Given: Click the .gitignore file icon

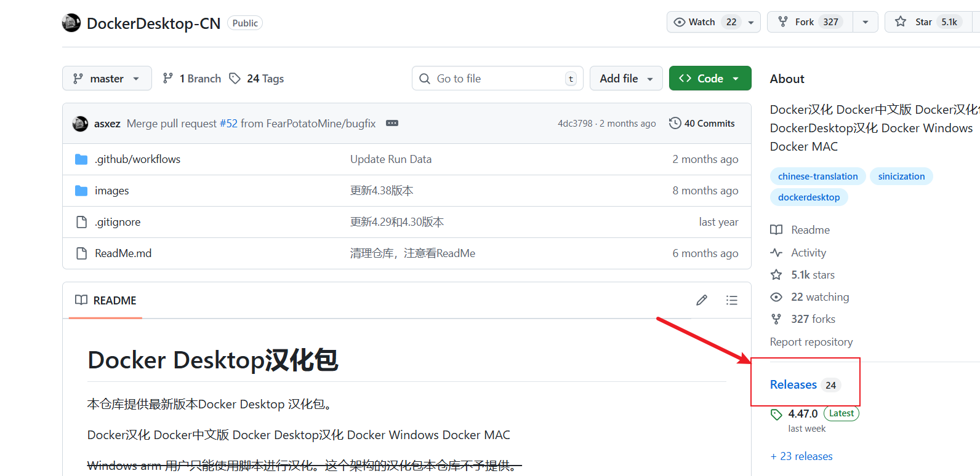Looking at the screenshot, I should (81, 222).
